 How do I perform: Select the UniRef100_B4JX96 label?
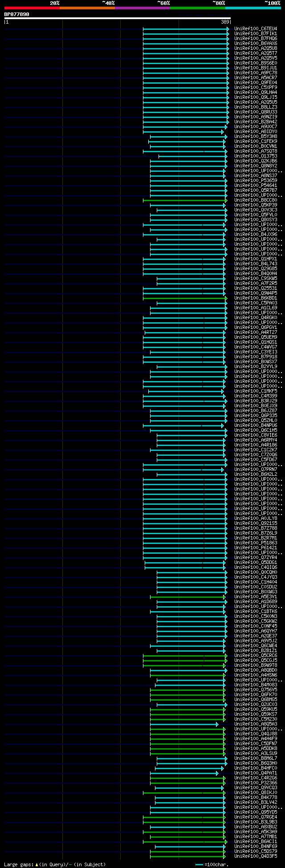point(256,235)
